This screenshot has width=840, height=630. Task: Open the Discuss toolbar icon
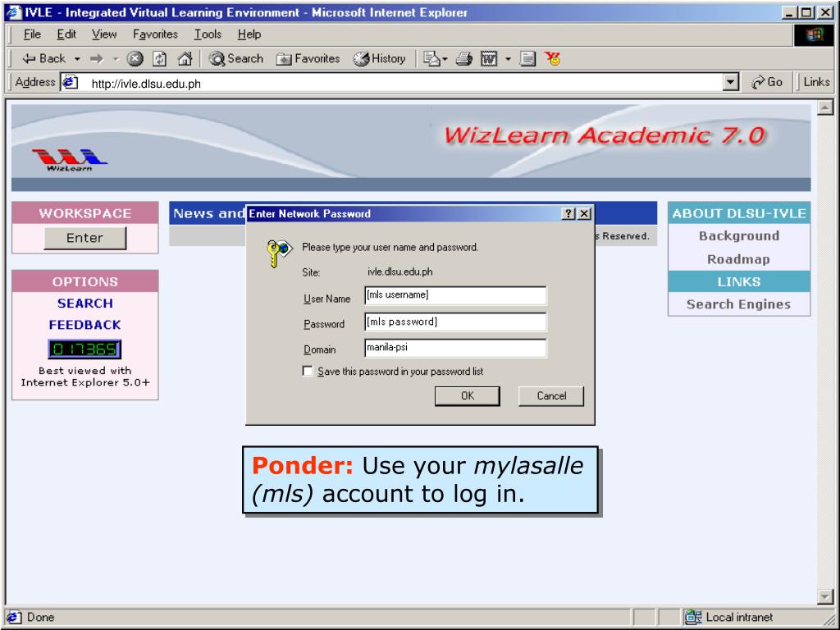527,58
